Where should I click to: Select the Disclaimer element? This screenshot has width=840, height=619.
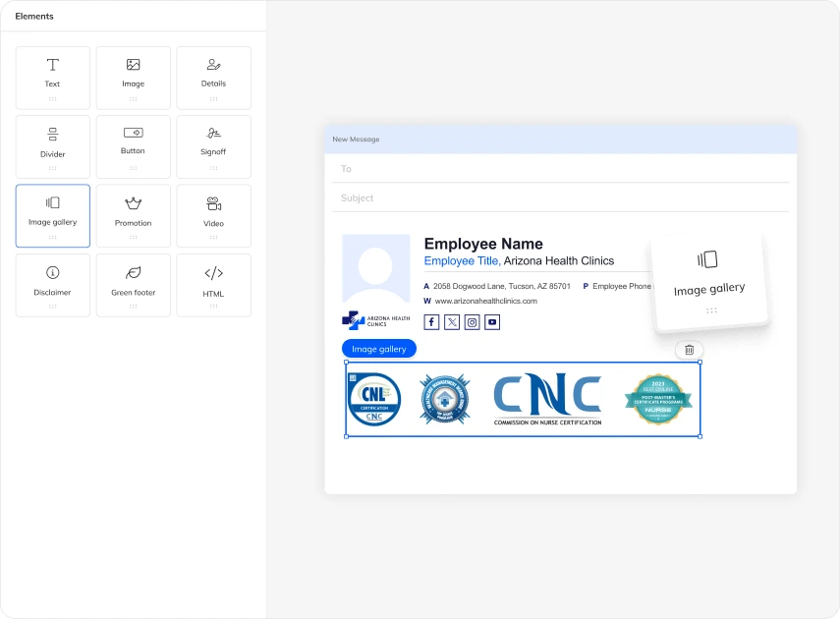(52, 285)
